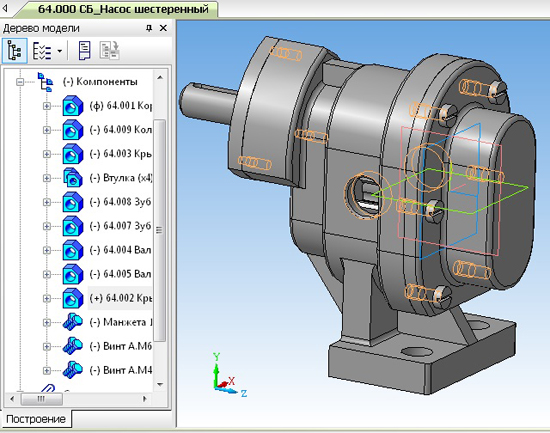Click the tree horizontal scrollbar left arrow
Screen dimensions: 550x433
click(13, 399)
